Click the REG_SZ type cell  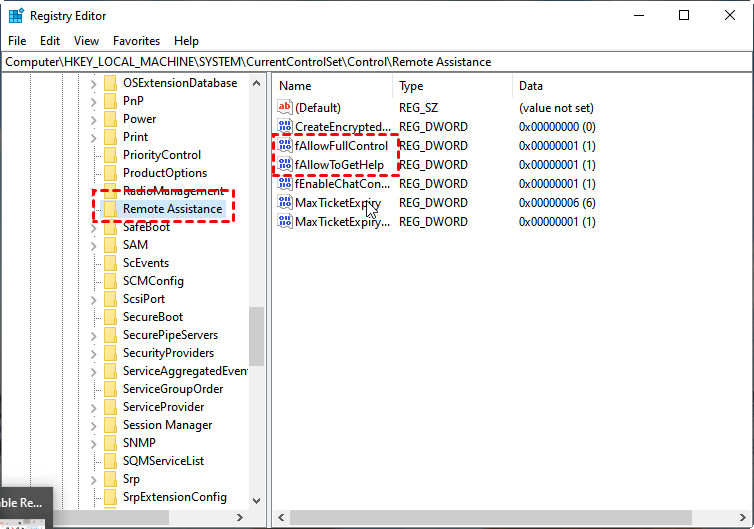(418, 108)
